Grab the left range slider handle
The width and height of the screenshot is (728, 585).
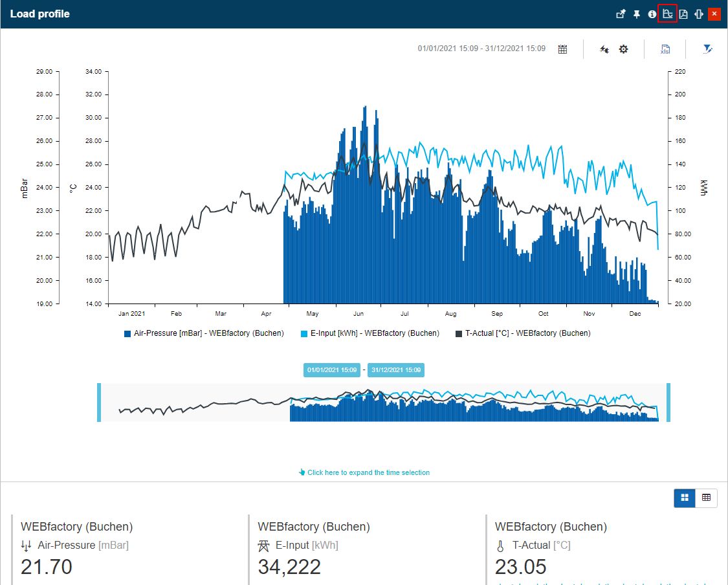pyautogui.click(x=99, y=403)
